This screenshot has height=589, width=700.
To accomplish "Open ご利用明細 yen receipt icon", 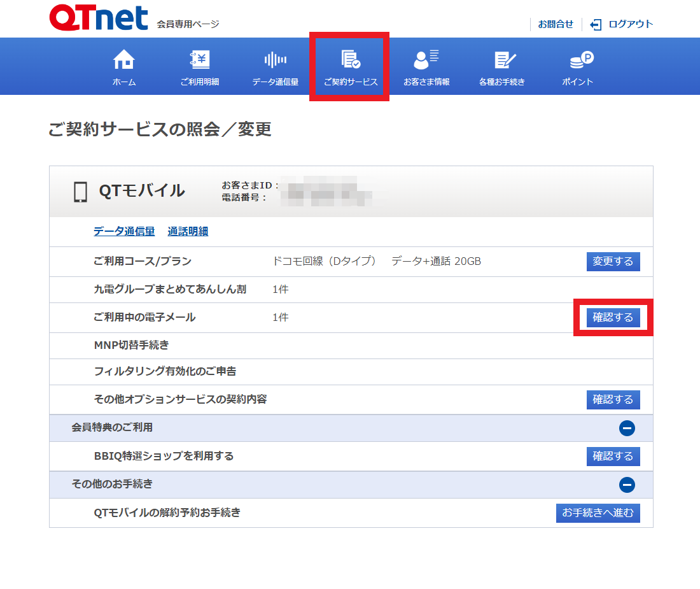I will (200, 59).
